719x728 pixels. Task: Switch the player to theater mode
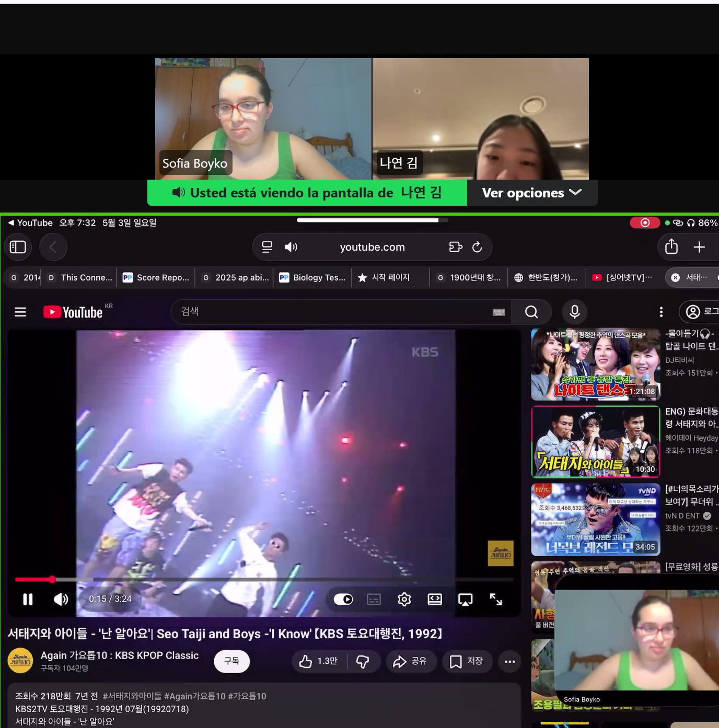435,600
